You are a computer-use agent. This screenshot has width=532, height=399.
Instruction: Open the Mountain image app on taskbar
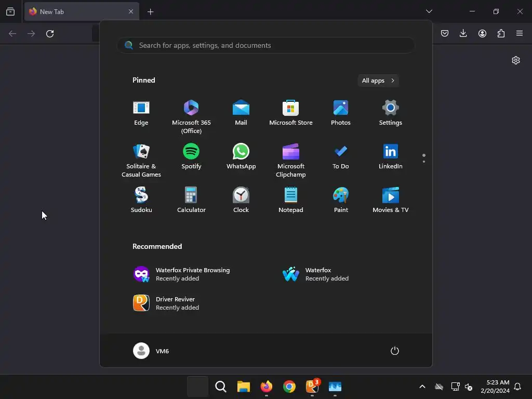[335, 387]
